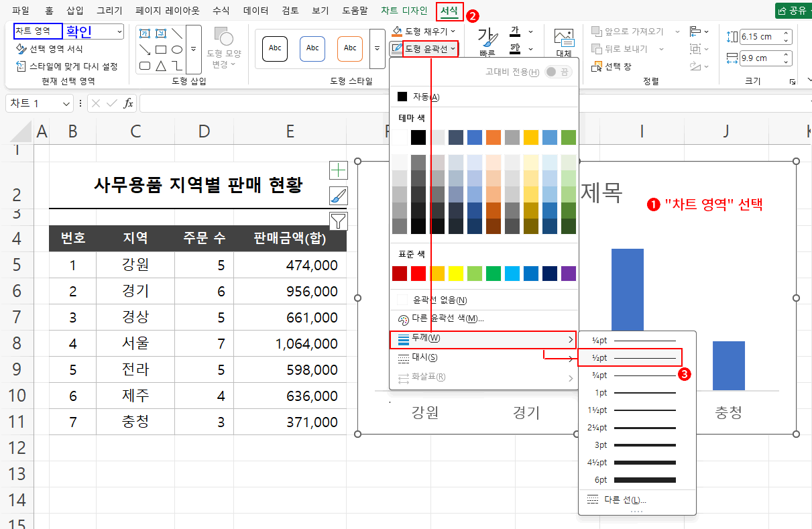Select row 12 header
Image resolution: width=812 pixels, height=529 pixels.
pos(16,447)
